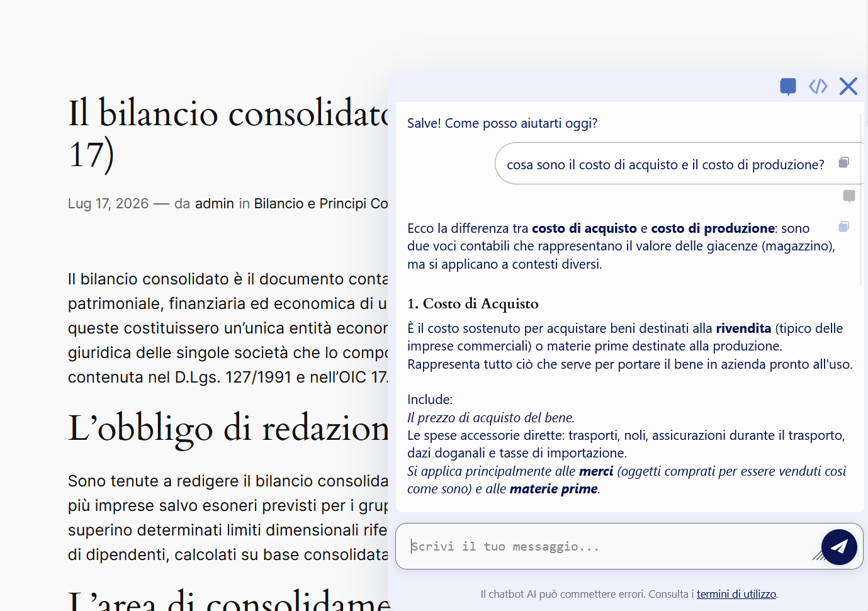Click the gray speech bubble icon below the question

(x=849, y=196)
